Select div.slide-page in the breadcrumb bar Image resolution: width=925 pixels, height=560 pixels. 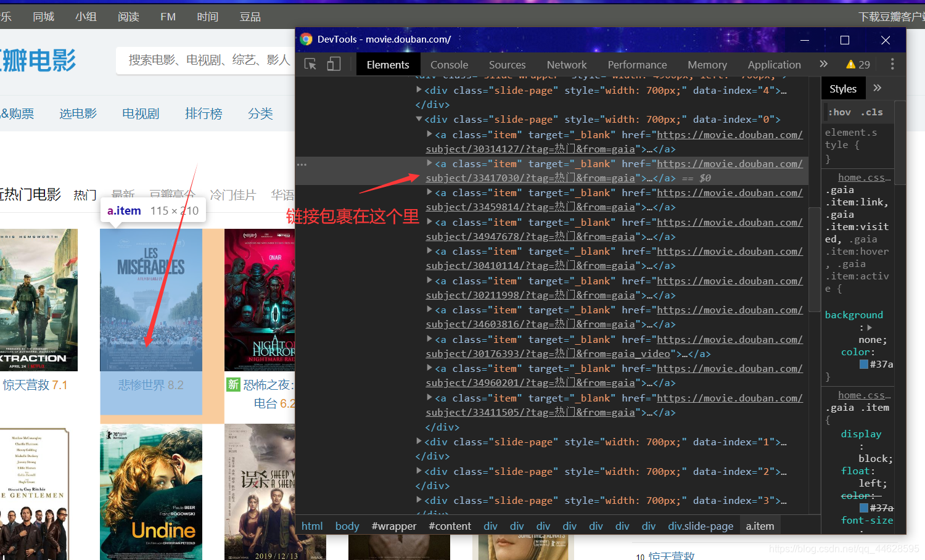tap(701, 526)
